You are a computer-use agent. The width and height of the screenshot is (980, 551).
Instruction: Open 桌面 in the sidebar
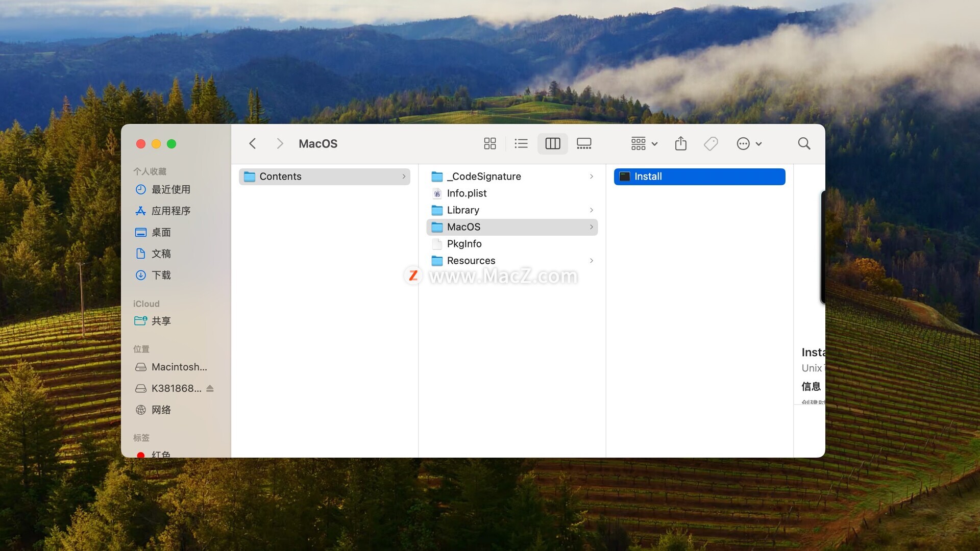pos(161,232)
